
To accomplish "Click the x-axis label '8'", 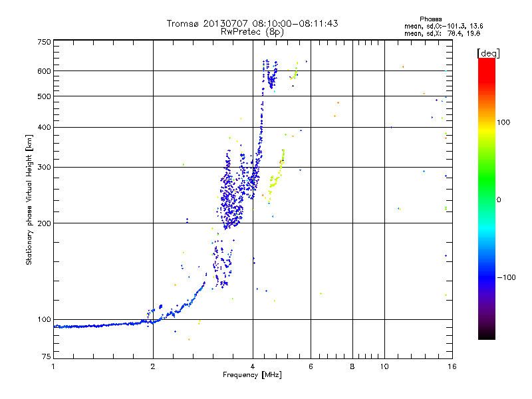I will 352,366.
